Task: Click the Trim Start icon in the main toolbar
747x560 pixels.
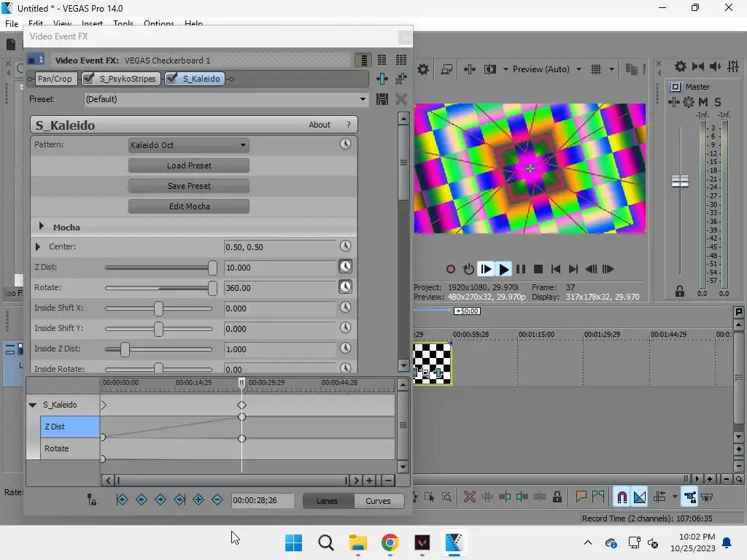Action: [505, 497]
